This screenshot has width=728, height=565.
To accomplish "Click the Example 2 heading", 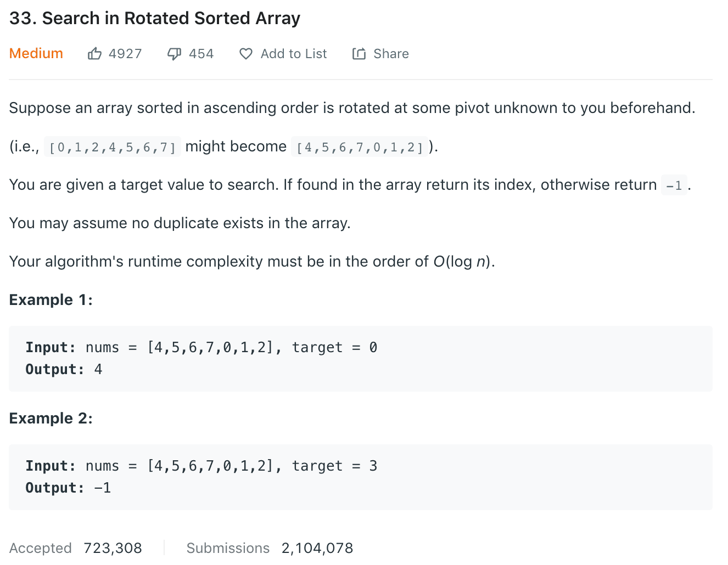I will pyautogui.click(x=51, y=419).
